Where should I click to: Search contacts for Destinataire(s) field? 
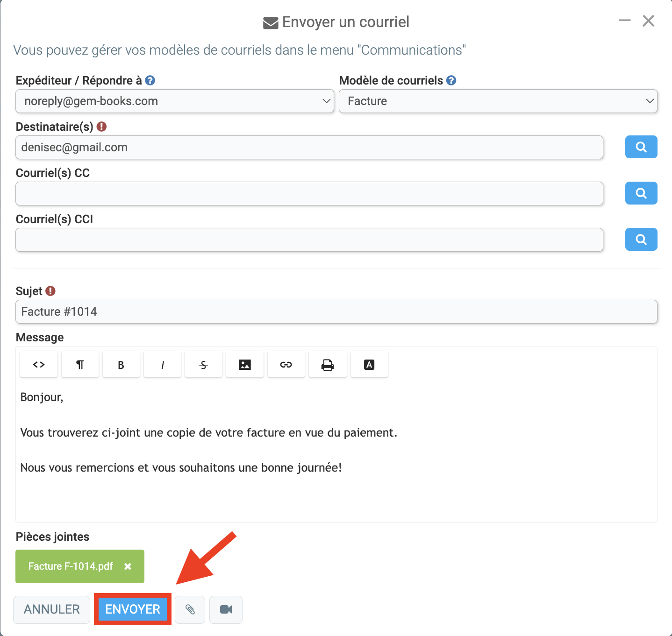click(x=641, y=147)
